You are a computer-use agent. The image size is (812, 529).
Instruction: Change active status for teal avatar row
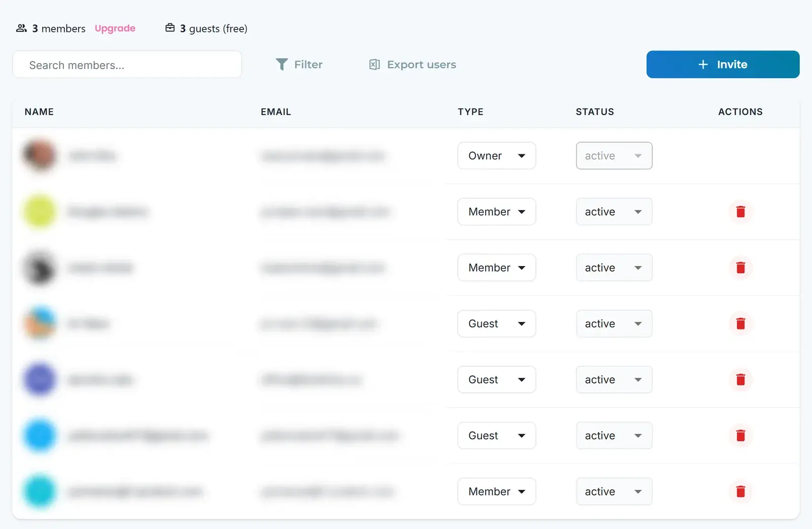614,491
